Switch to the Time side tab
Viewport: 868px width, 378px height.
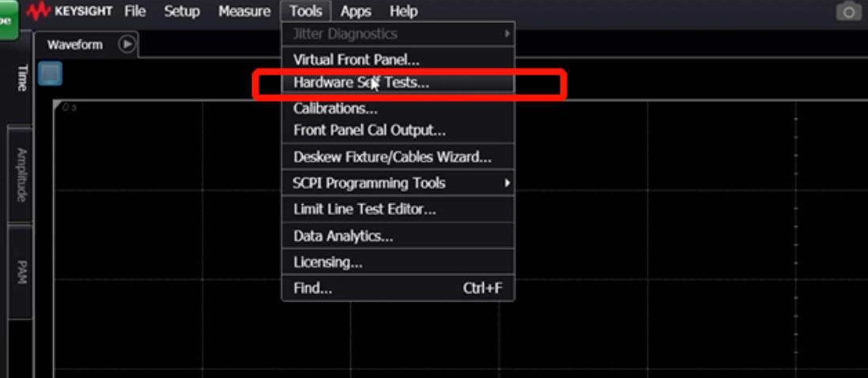click(x=21, y=77)
